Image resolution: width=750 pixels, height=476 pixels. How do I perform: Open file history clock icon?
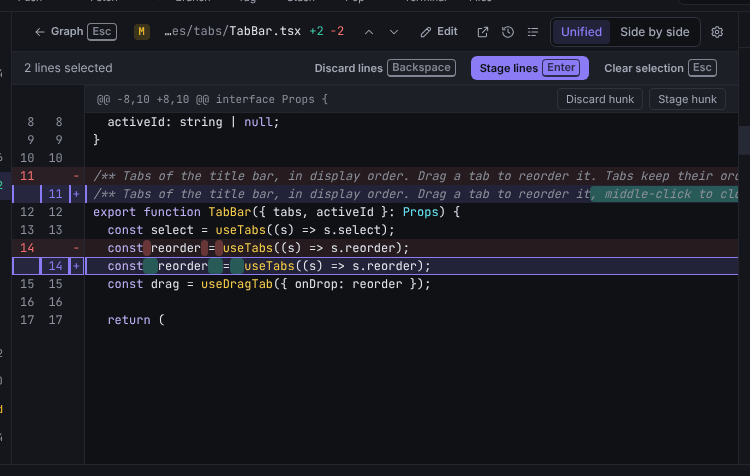pyautogui.click(x=507, y=32)
